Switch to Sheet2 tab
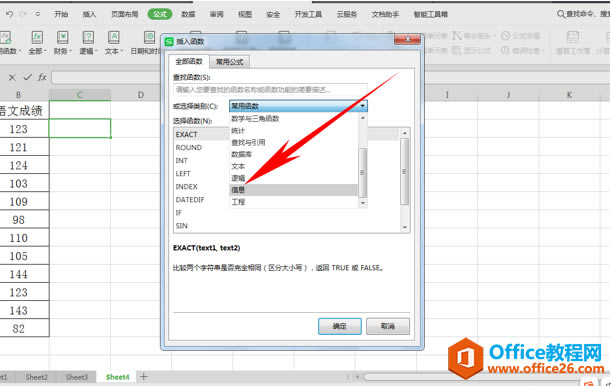This screenshot has width=611, height=386. (x=36, y=377)
